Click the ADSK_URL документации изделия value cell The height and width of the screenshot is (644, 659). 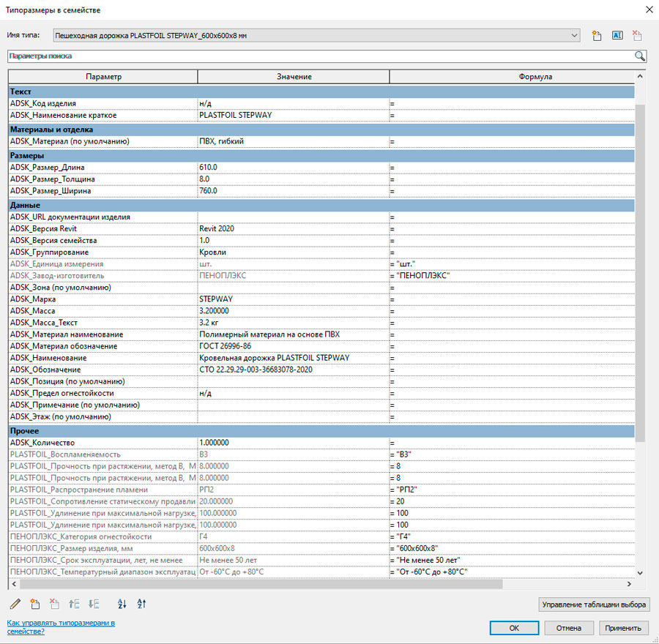[x=294, y=217]
